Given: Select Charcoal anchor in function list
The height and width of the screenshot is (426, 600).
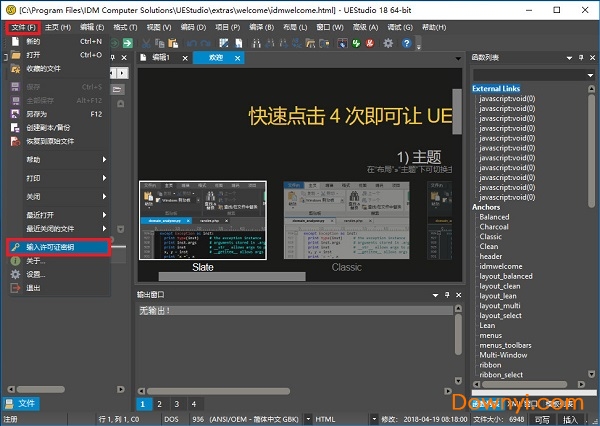Looking at the screenshot, I should tap(494, 227).
